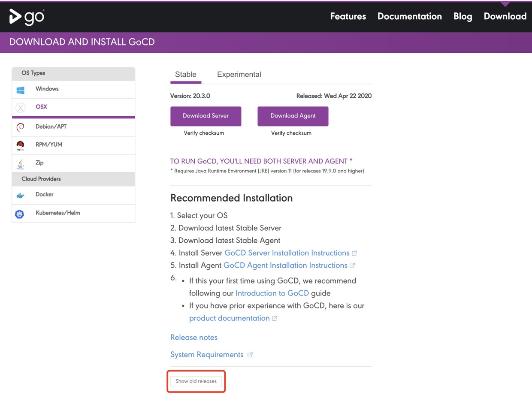Click the Red Hat RPM icon
The width and height of the screenshot is (532, 401).
(x=20, y=145)
